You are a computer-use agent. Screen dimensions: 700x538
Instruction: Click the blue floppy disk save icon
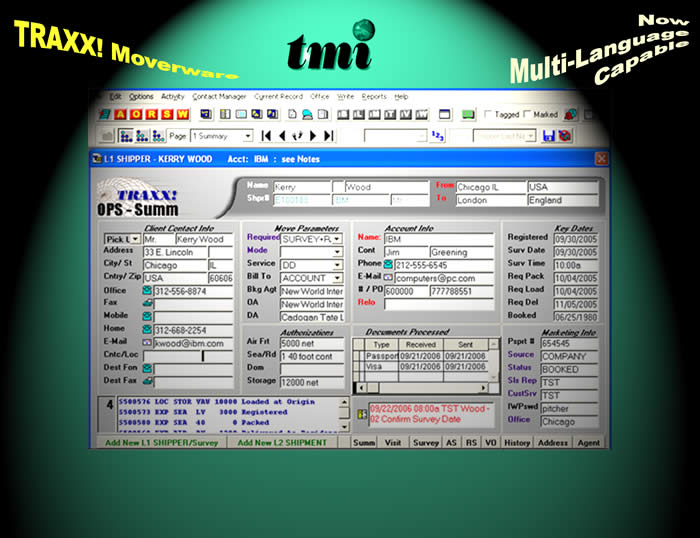coord(548,136)
